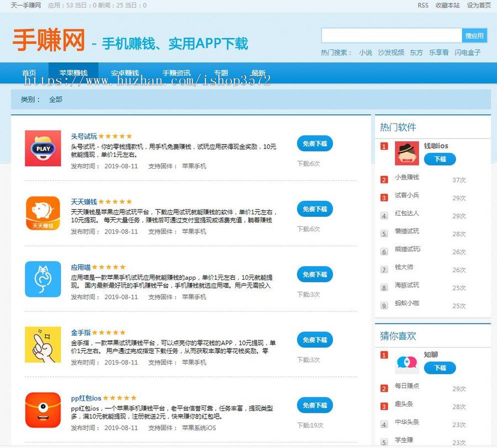Open the 最新 navigation tab
Viewport: 497px width, 448px height.
[x=258, y=72]
